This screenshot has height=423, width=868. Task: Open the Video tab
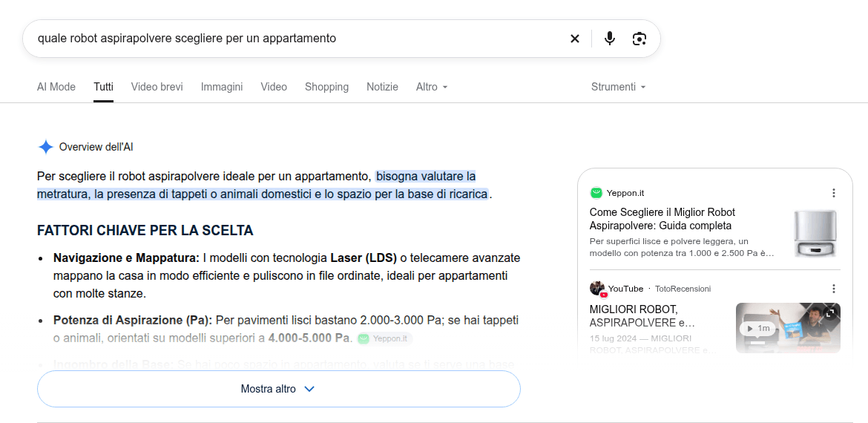[274, 87]
